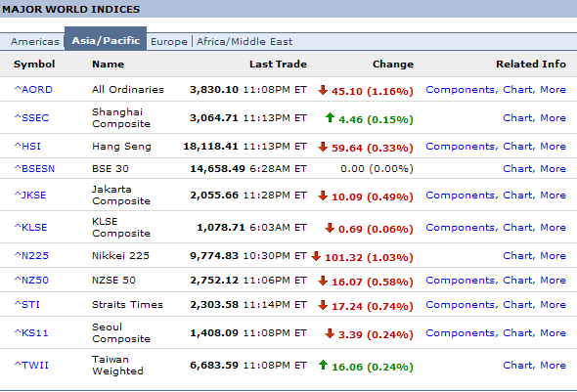View Components for All Ordinaries
This screenshot has height=392, width=577.
coord(462,89)
